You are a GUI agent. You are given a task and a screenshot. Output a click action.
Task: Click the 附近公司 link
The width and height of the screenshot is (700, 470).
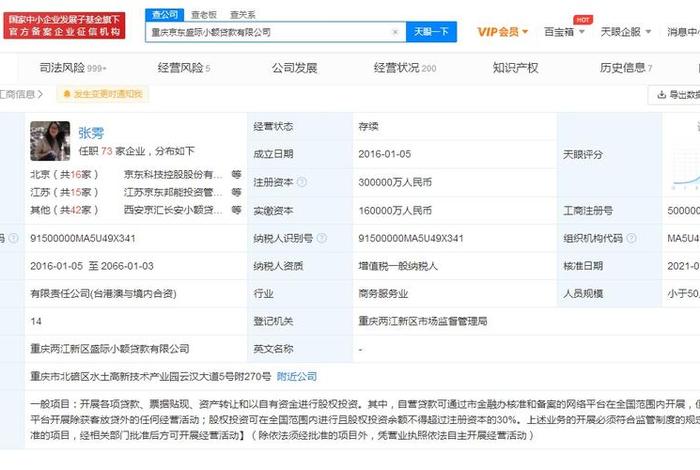click(297, 377)
